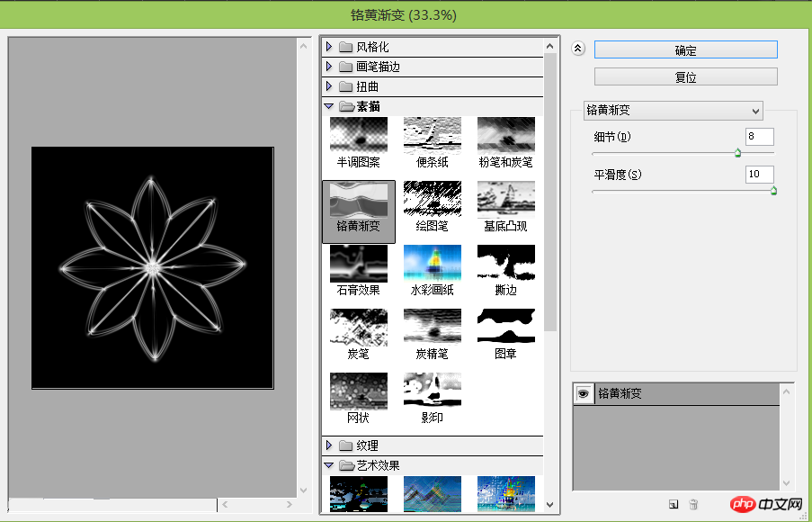
Task: Open the 画笔描边 folder icon
Action: [x=346, y=67]
